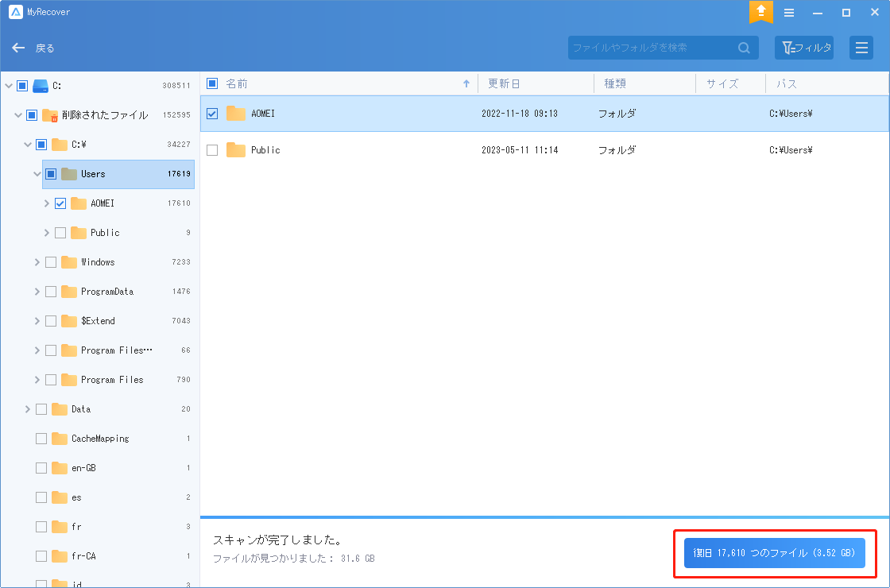Toggle the select-all checkbox in header
Screen dimensions: 890x588
(x=212, y=84)
